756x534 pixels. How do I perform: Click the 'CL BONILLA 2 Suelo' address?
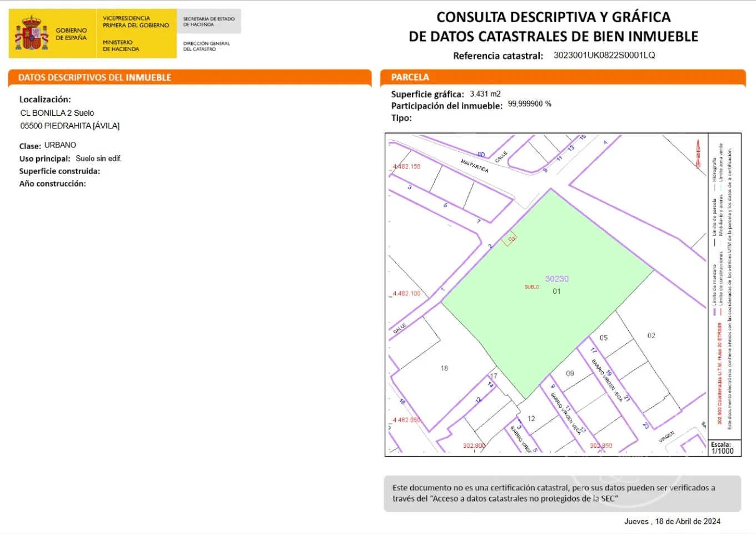point(57,113)
